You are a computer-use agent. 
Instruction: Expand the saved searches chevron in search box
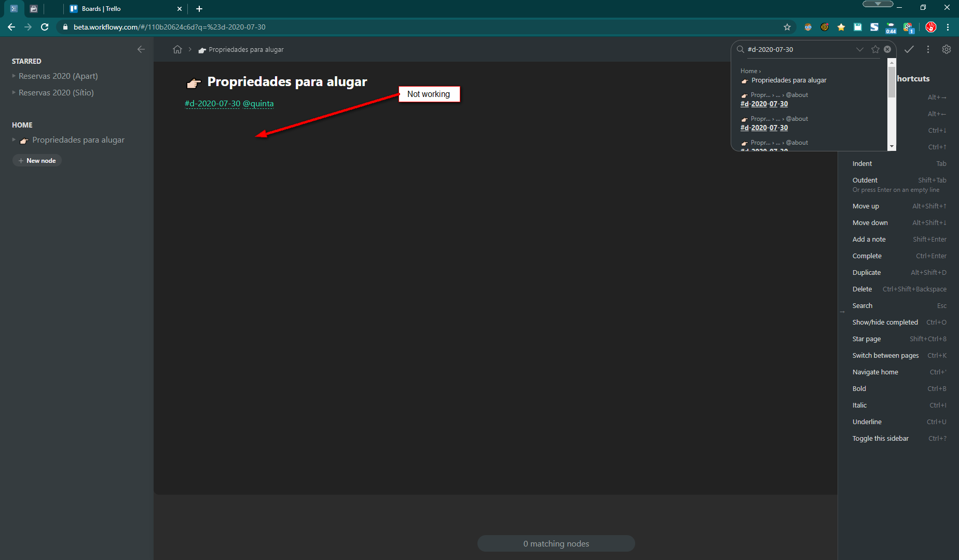tap(860, 49)
